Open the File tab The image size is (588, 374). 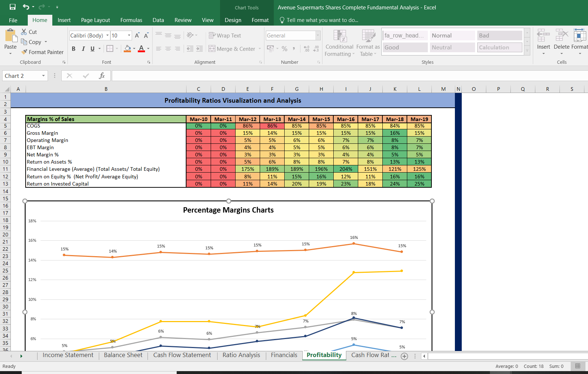[x=13, y=20]
